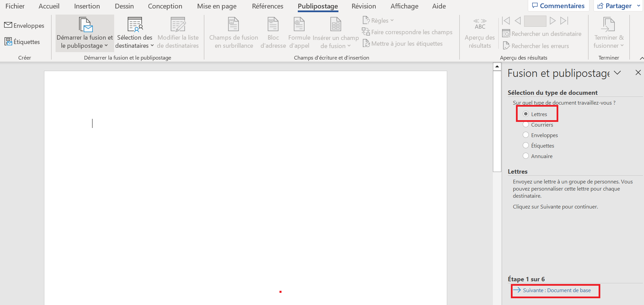Expand the Partager dropdown arrow
Viewport: 644px width, 305px height.
639,6
